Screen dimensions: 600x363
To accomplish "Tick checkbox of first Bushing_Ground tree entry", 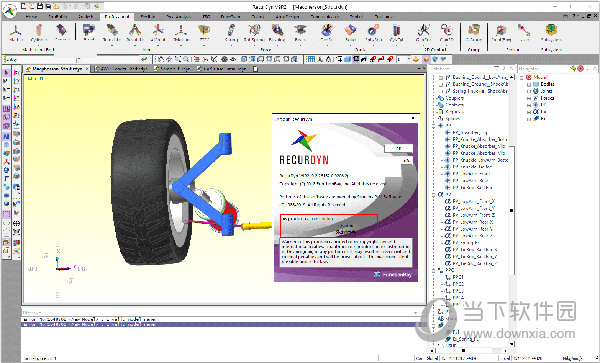I will (x=441, y=78).
